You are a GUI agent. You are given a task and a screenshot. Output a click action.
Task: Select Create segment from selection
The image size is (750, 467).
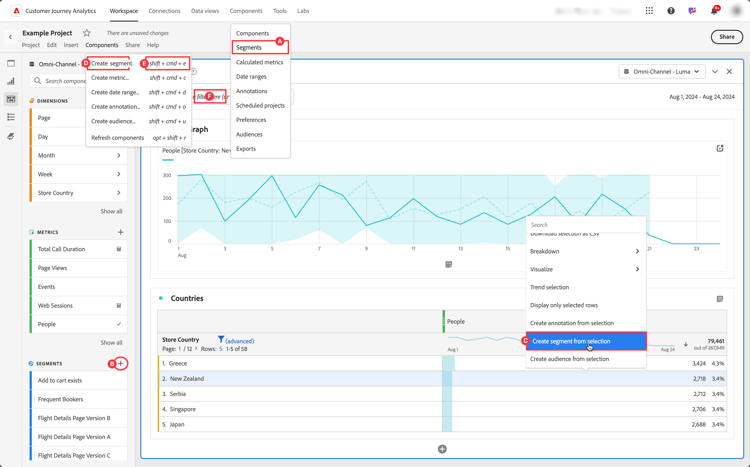[586, 341]
